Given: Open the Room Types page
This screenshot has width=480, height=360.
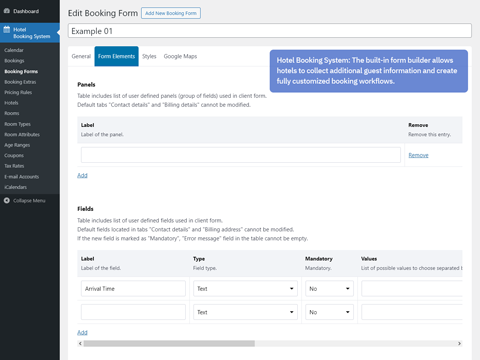Looking at the screenshot, I should point(17,124).
